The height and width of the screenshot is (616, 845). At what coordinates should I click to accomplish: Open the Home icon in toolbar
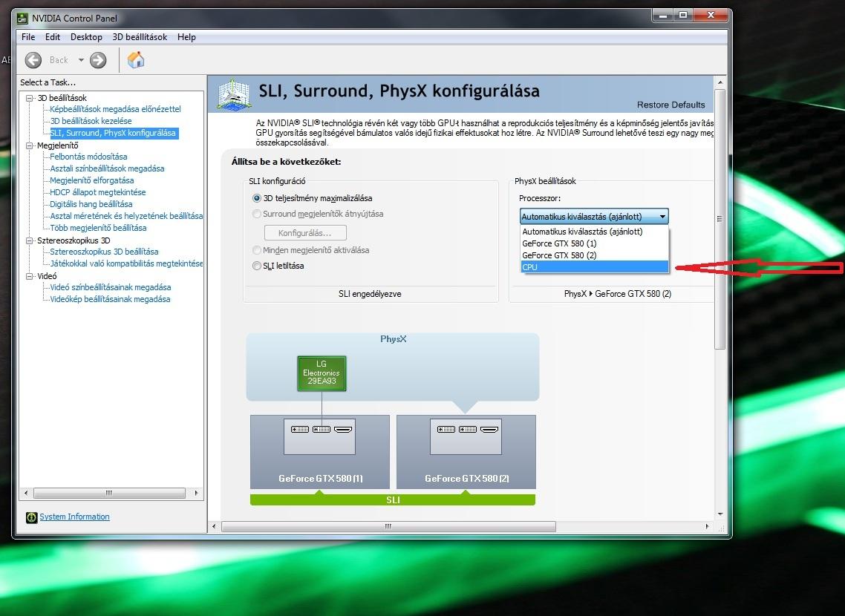(x=136, y=60)
